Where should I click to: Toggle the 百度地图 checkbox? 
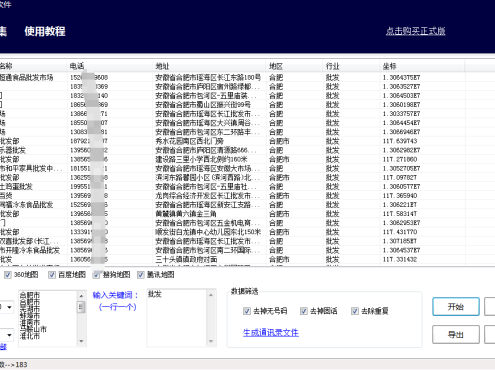tap(52, 275)
